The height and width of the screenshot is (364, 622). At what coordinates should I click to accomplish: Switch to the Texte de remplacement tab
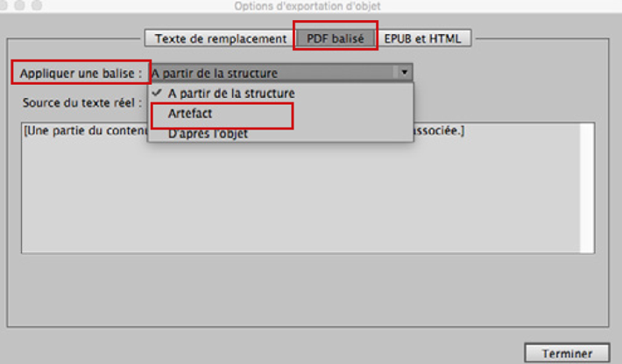(x=220, y=38)
